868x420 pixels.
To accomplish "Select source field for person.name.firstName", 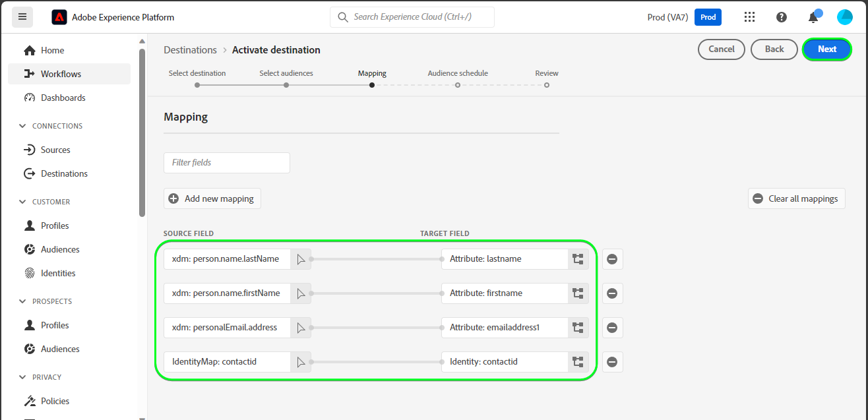I will pyautogui.click(x=301, y=293).
